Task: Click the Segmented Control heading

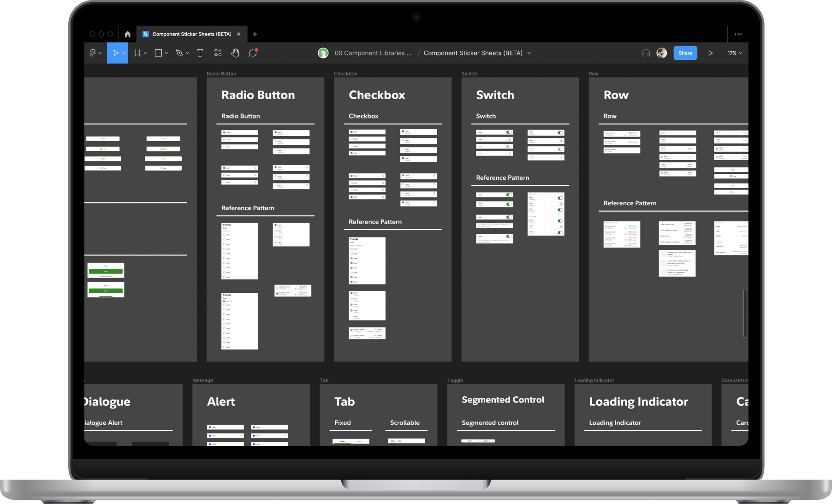Action: (x=503, y=400)
